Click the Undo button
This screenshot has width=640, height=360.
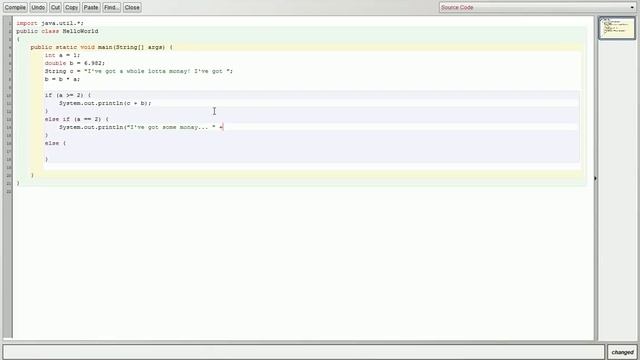click(38, 7)
